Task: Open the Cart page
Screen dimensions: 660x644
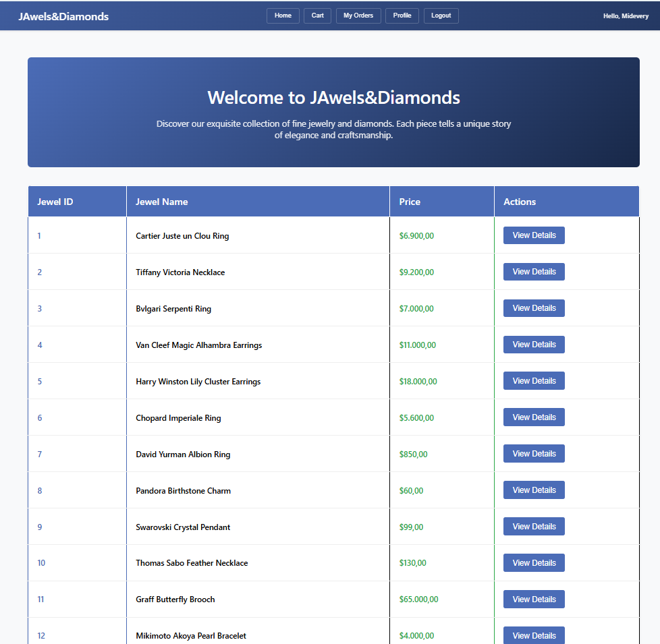Action: pos(317,16)
